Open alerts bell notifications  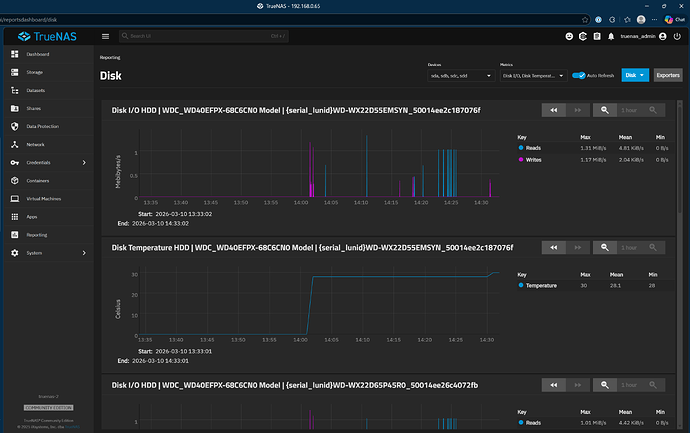click(611, 37)
